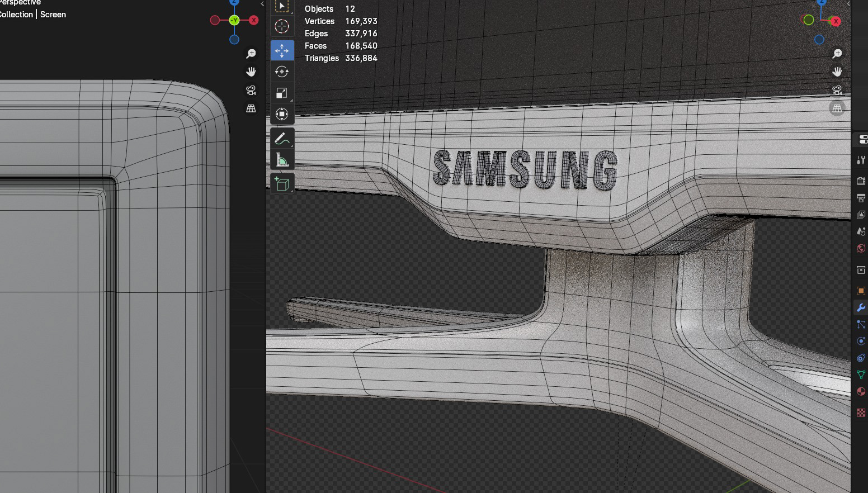This screenshot has height=493, width=868.
Task: Click the Faces count 168,540
Action: tap(361, 46)
